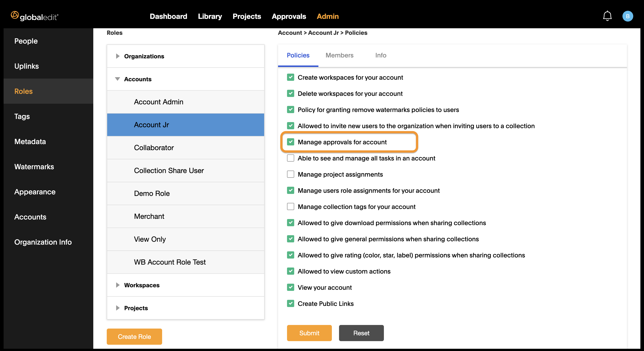
Task: Uncheck Create workspaces for your account
Action: [291, 77]
